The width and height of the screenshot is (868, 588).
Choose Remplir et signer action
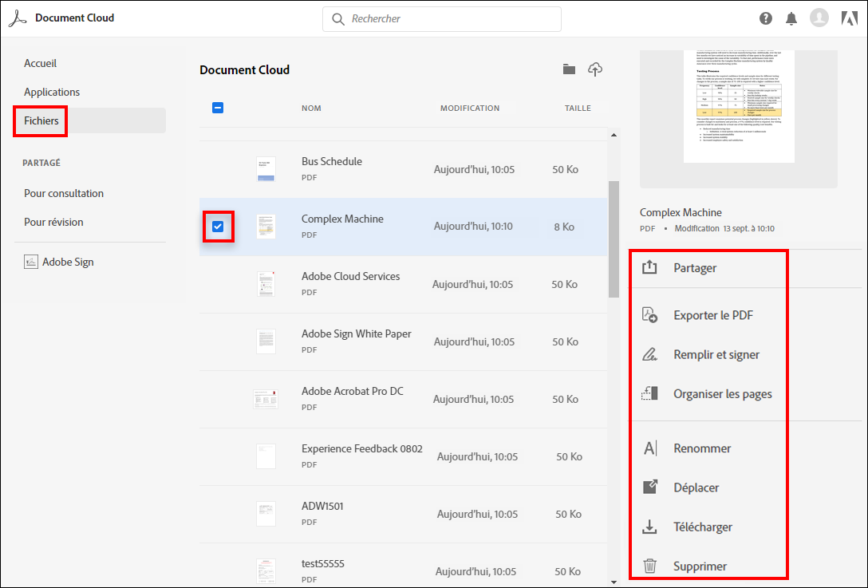point(716,354)
